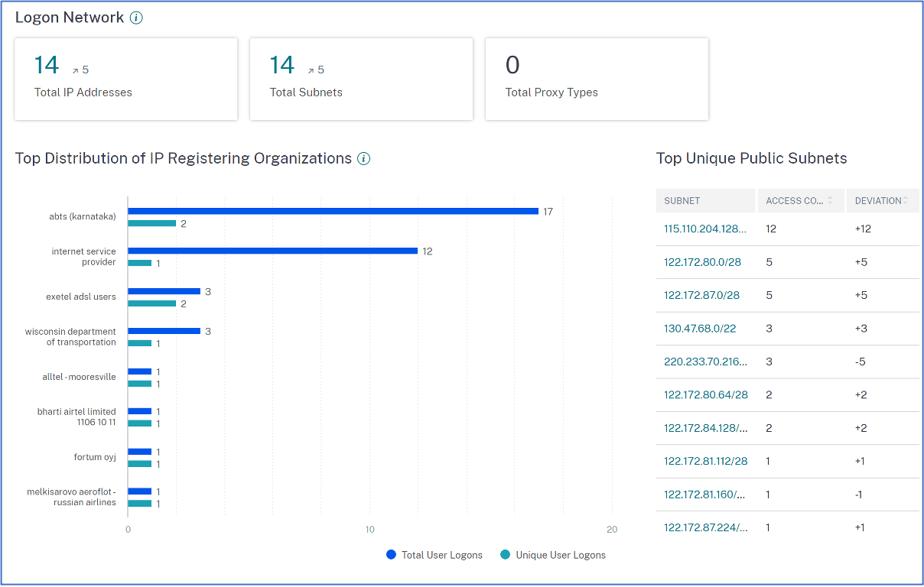Click the trend arrow in Total Subnets card
The width and height of the screenshot is (924, 587).
point(311,70)
